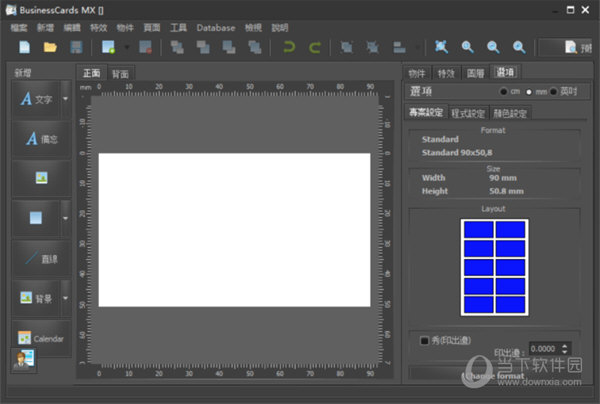Viewport: 600px width, 404px height.
Task: Enable the bleed print checkbox
Action: coord(425,341)
